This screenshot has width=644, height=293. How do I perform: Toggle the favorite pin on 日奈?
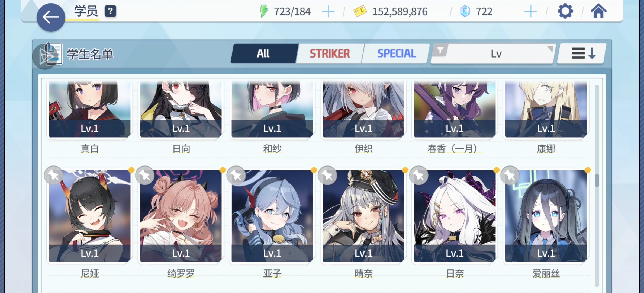[x=419, y=176]
